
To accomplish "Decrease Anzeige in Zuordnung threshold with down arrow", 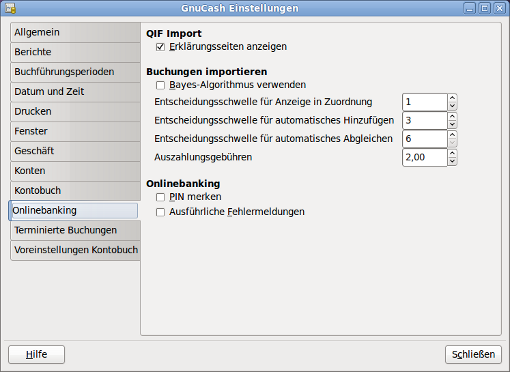I will click(452, 106).
